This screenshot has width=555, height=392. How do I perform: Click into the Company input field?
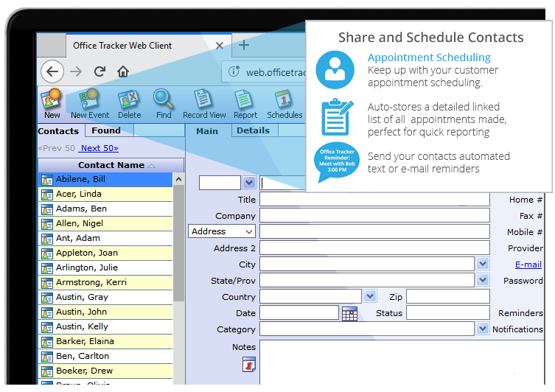point(374,215)
